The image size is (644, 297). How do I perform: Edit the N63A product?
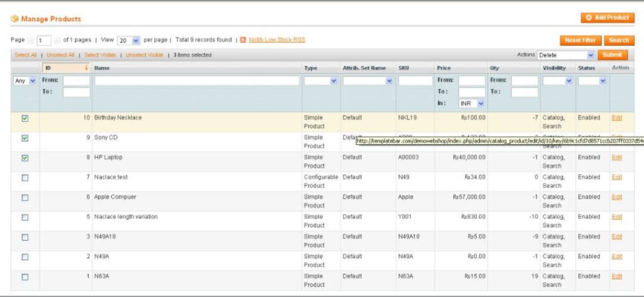tap(616, 276)
